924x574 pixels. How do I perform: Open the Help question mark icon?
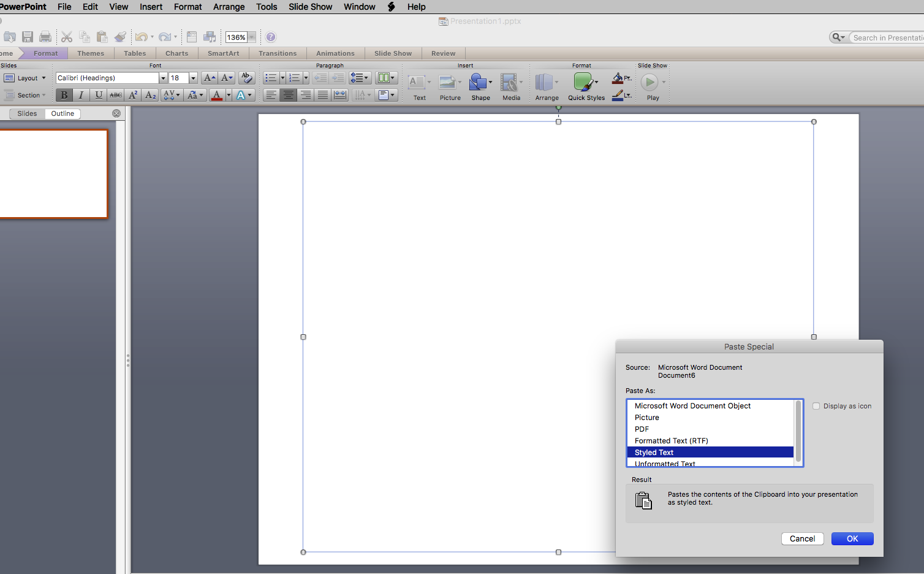[x=271, y=37]
